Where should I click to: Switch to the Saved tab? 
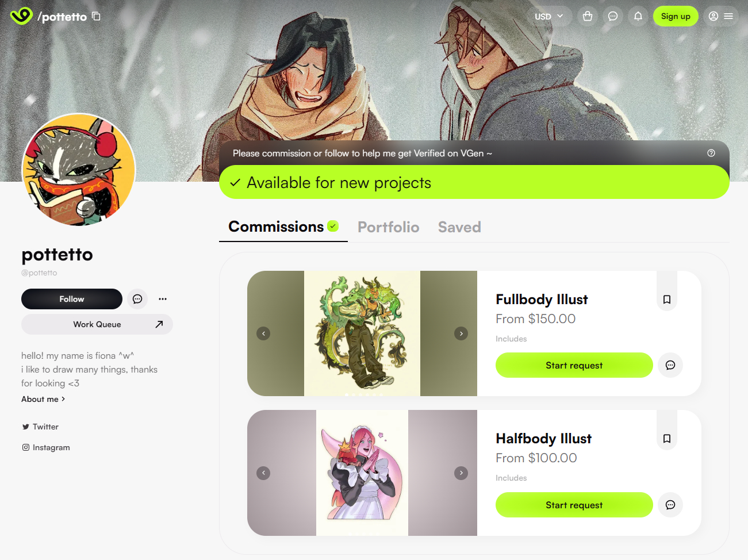[459, 227]
